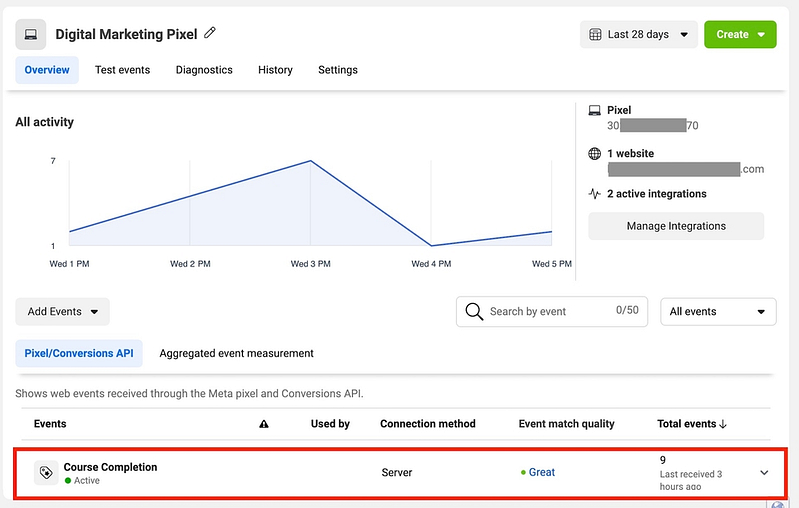Click the Manage Integrations button

[676, 226]
